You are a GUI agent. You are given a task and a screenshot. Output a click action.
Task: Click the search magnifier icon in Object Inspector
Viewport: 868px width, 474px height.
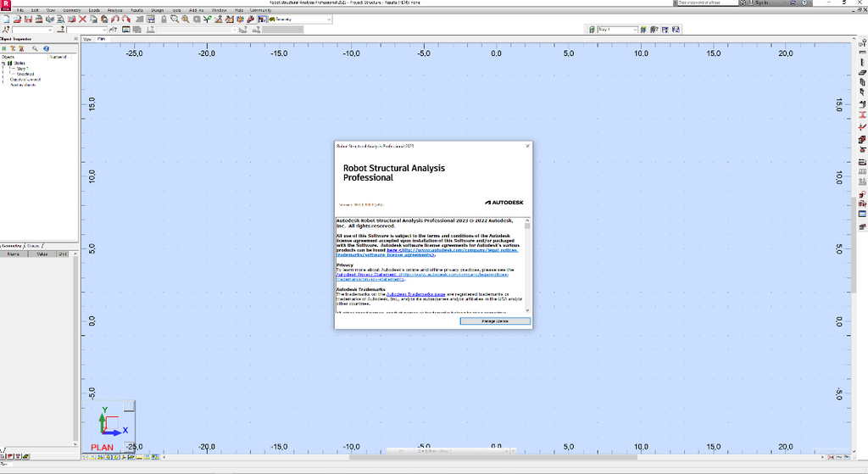pyautogui.click(x=35, y=48)
